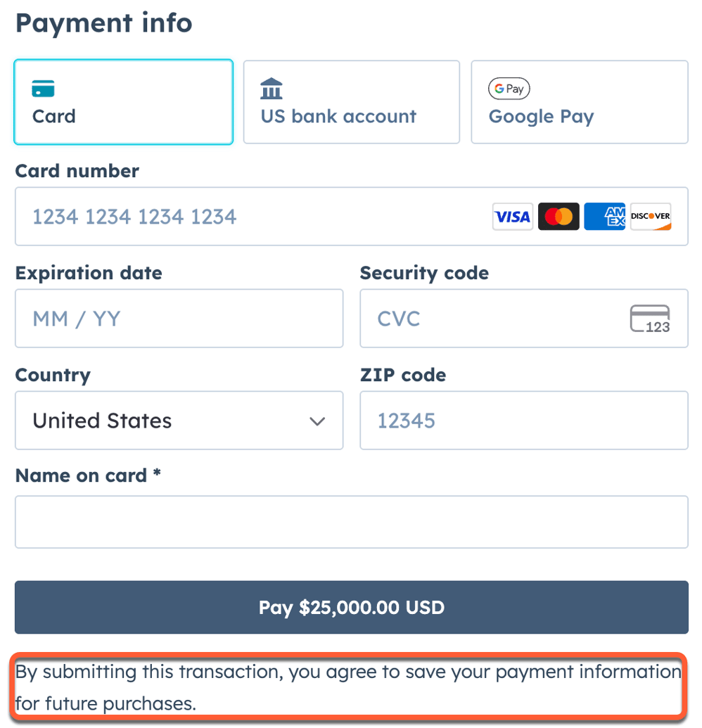
Task: Click the G Pay badge icon
Action: pyautogui.click(x=509, y=89)
